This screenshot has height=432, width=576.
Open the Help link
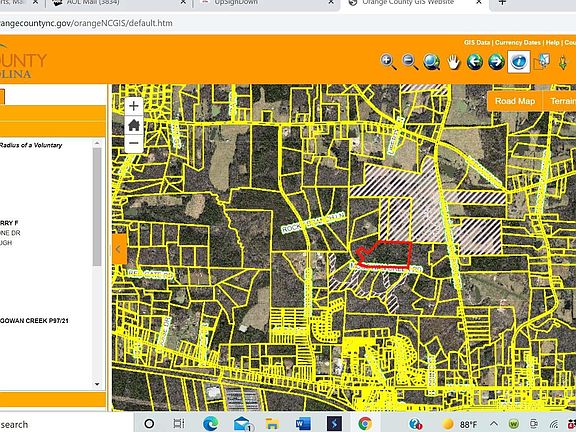(x=552, y=43)
